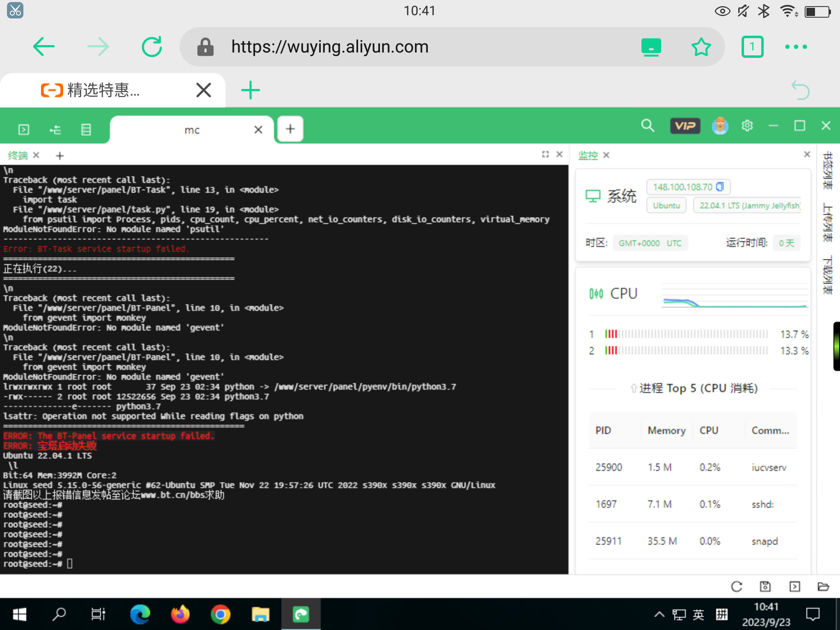Click the CPU usage line chart
This screenshot has height=630, width=840.
pos(735,296)
